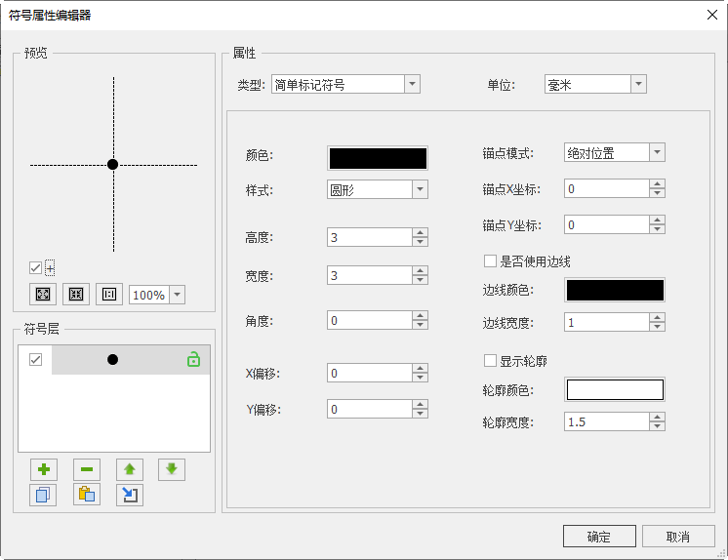Add a new symbol layer
Screen dimensions: 728x560
pos(43,469)
